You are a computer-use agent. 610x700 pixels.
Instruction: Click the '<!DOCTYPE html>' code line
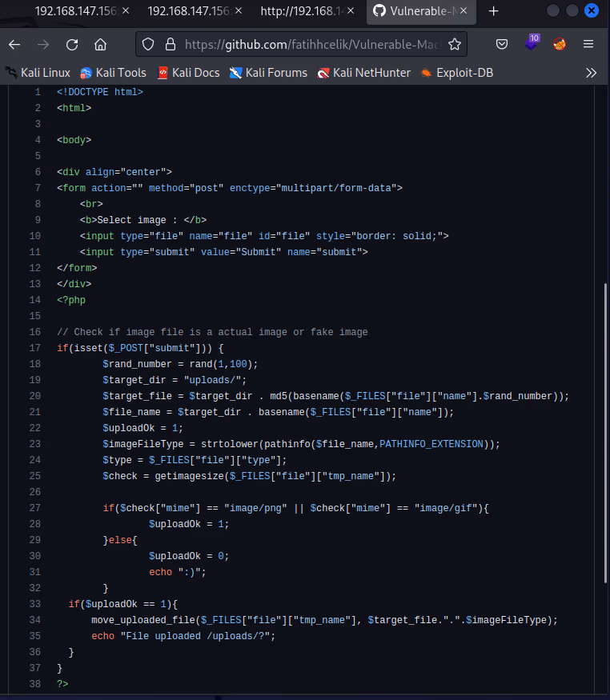point(100,92)
